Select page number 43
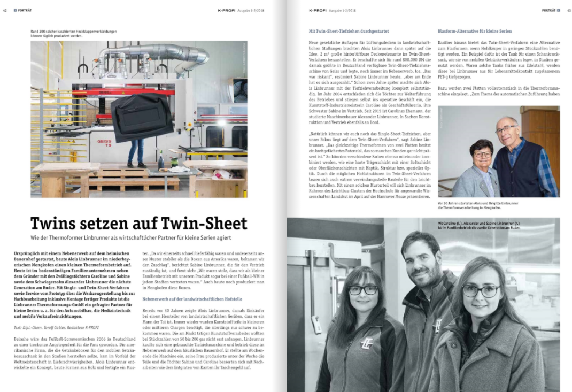This screenshot has width=572, height=392. (x=569, y=10)
